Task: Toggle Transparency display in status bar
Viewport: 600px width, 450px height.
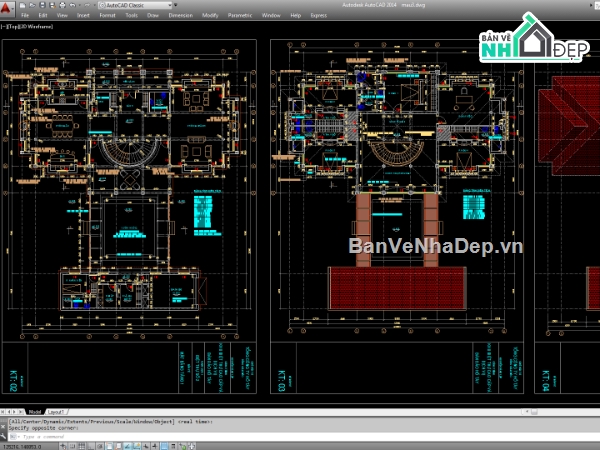Action: pyautogui.click(x=164, y=447)
